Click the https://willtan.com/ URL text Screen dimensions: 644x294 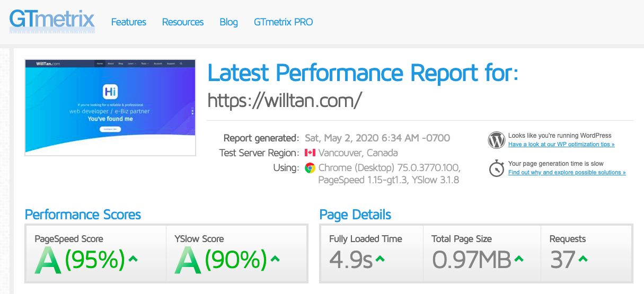click(x=285, y=100)
